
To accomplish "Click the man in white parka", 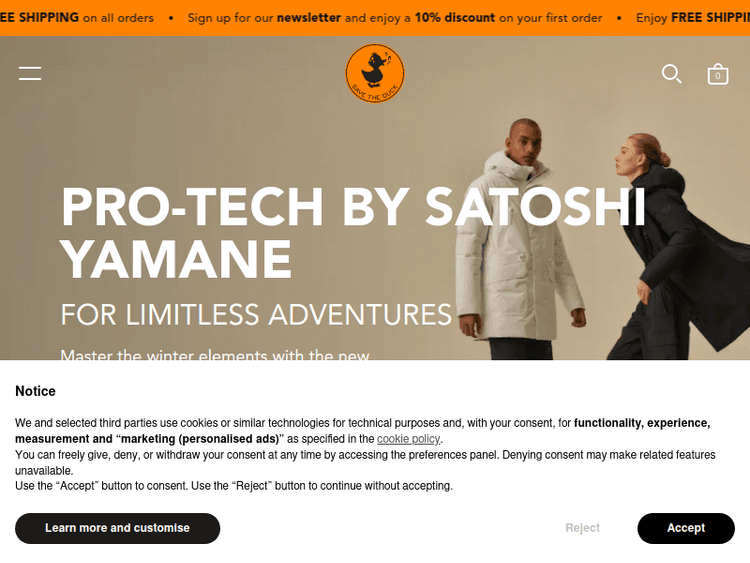I will (x=519, y=239).
